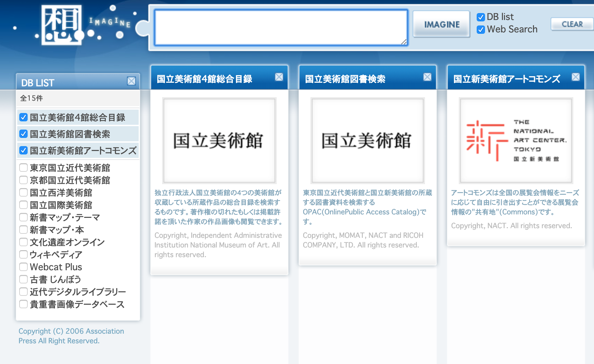Open the 国立美術館図書検索 logo thumbnail

tap(368, 141)
